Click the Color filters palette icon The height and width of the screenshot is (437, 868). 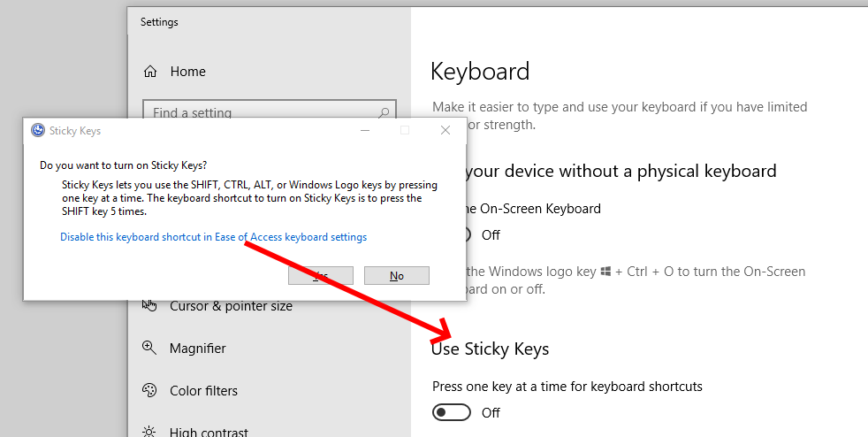[x=148, y=390]
